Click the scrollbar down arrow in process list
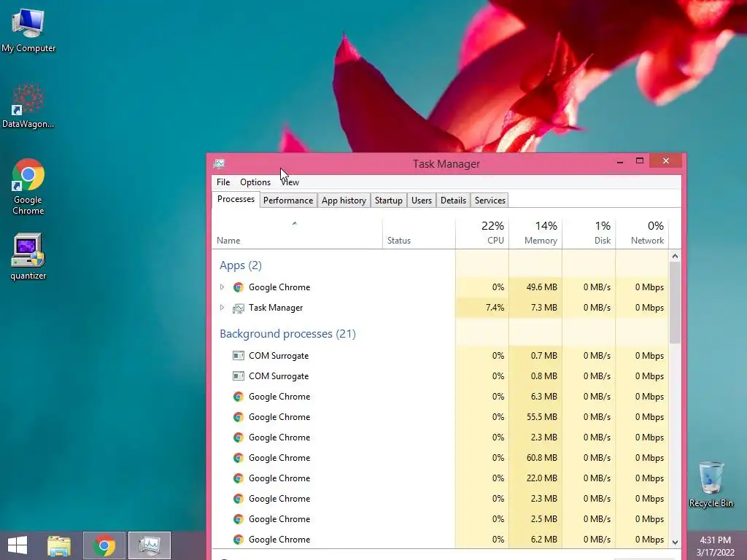 (675, 542)
